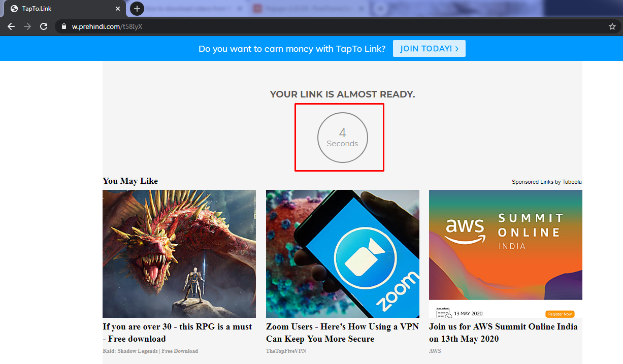Viewport: 623px width, 364px height.
Task: Click Raid: Shadow Legends source text
Action: tap(150, 351)
